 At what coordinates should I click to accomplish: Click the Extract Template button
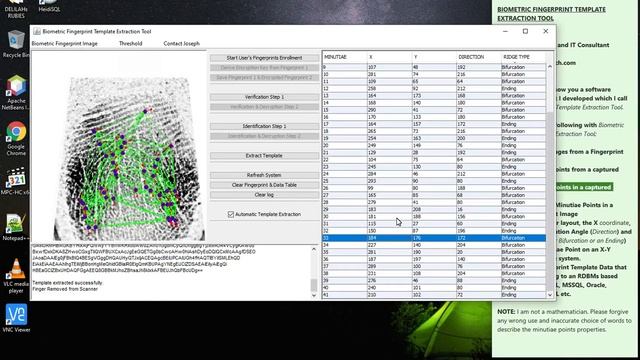click(x=264, y=156)
